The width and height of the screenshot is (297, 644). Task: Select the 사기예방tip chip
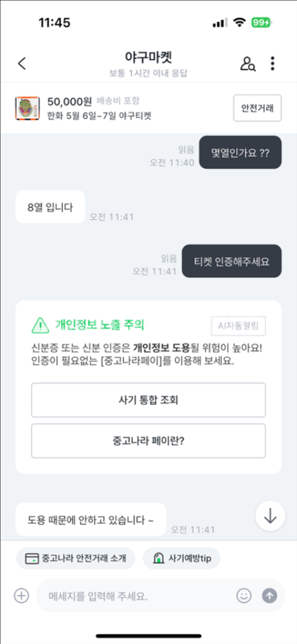[x=182, y=558]
